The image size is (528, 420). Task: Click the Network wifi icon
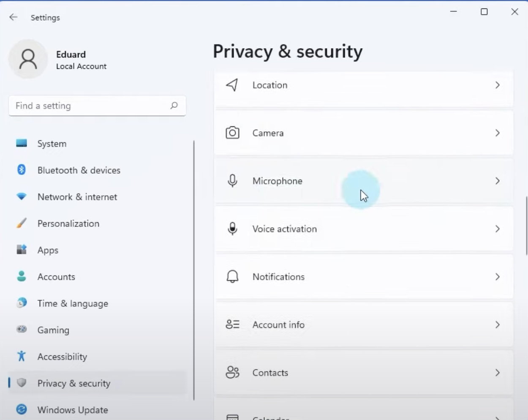(22, 196)
